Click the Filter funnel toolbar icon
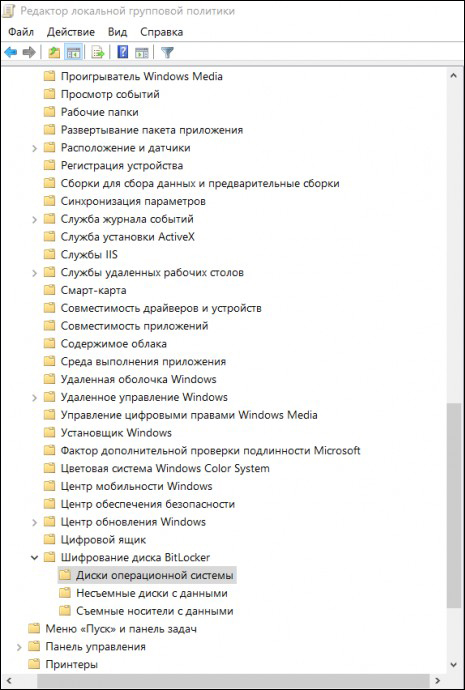Screen dimensions: 465x690 click(x=167, y=53)
